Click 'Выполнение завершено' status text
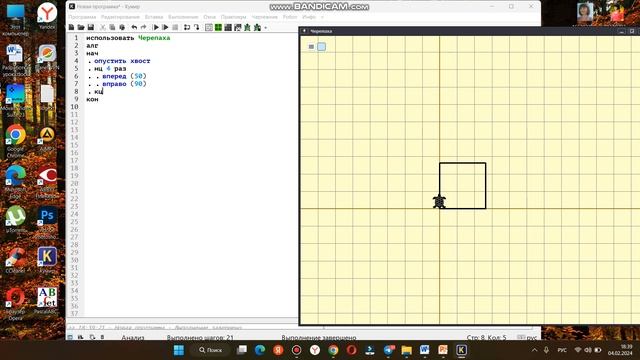 (x=319, y=338)
